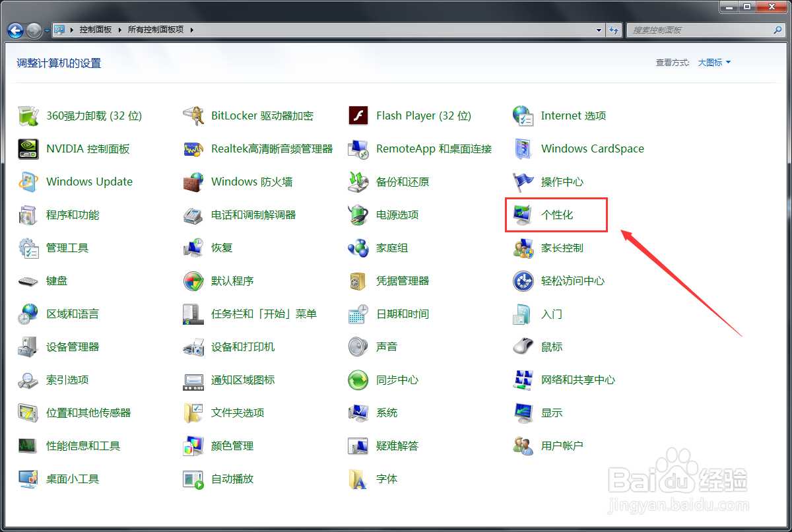The height and width of the screenshot is (532, 792).
Task: Open the 鼠标 mouse icon
Action: click(x=523, y=347)
